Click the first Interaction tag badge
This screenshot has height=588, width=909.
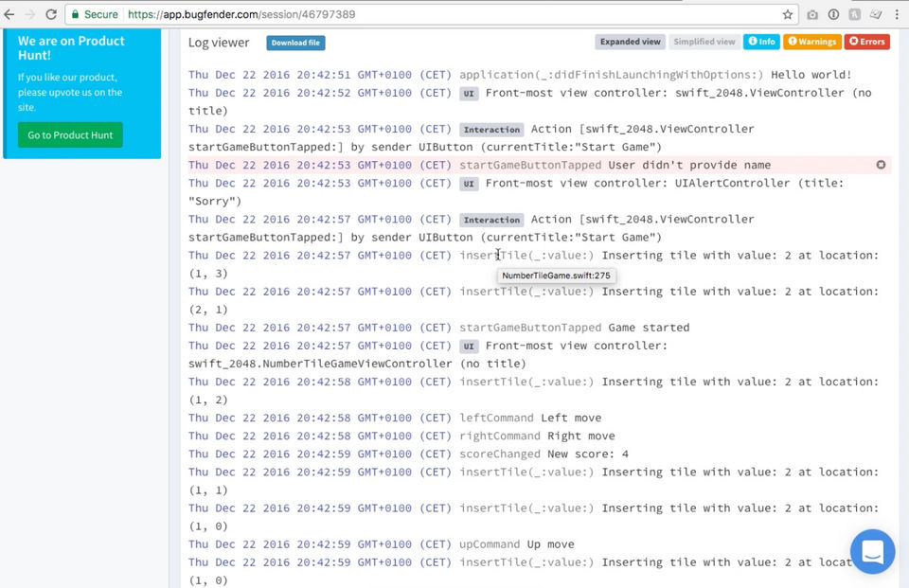tap(491, 130)
